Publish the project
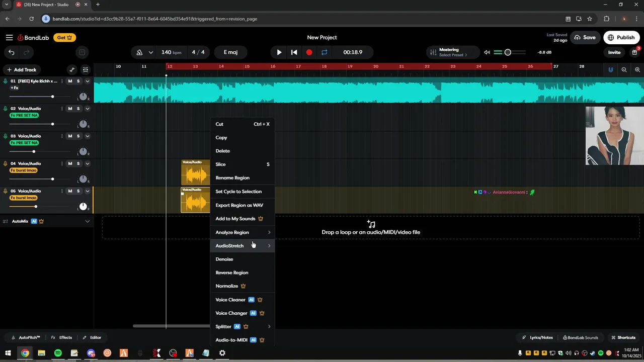 tap(621, 38)
